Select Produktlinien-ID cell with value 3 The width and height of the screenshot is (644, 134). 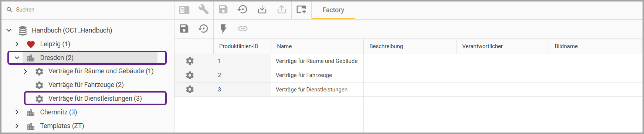click(242, 90)
